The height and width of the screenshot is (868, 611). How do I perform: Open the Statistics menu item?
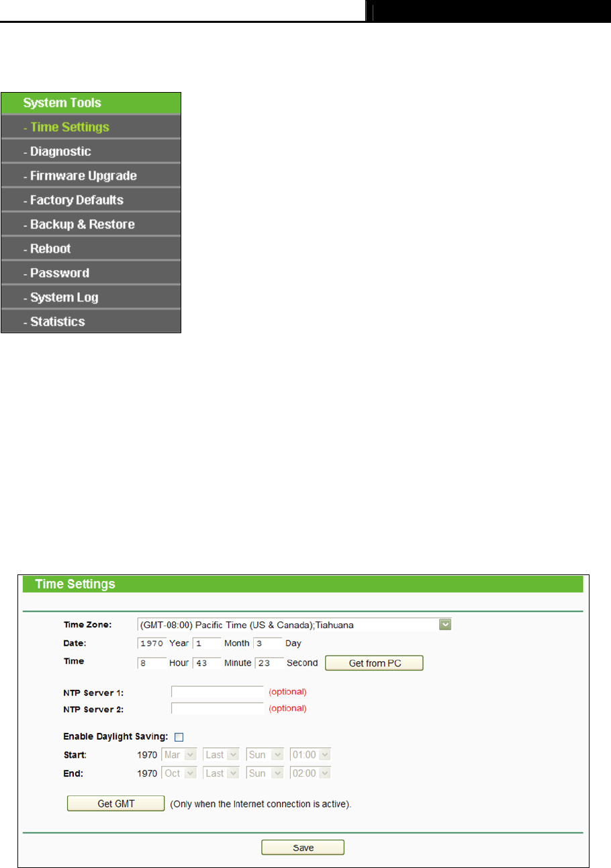[91, 321]
